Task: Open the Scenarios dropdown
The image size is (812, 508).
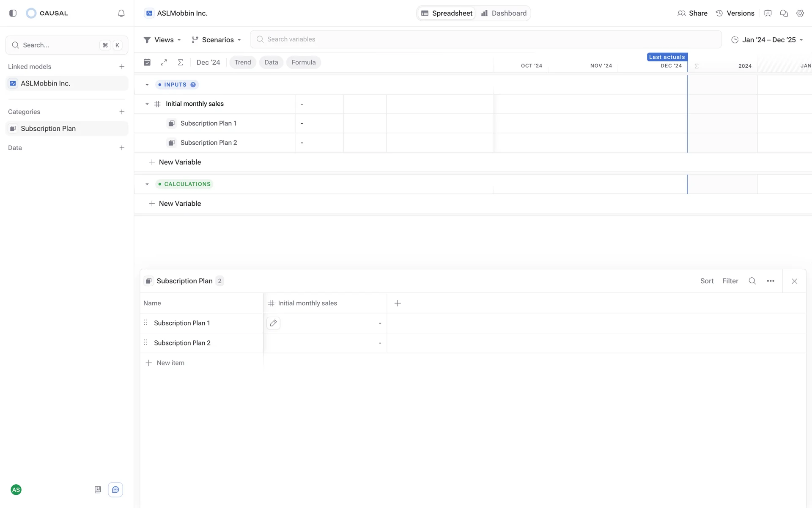Action: click(216, 40)
